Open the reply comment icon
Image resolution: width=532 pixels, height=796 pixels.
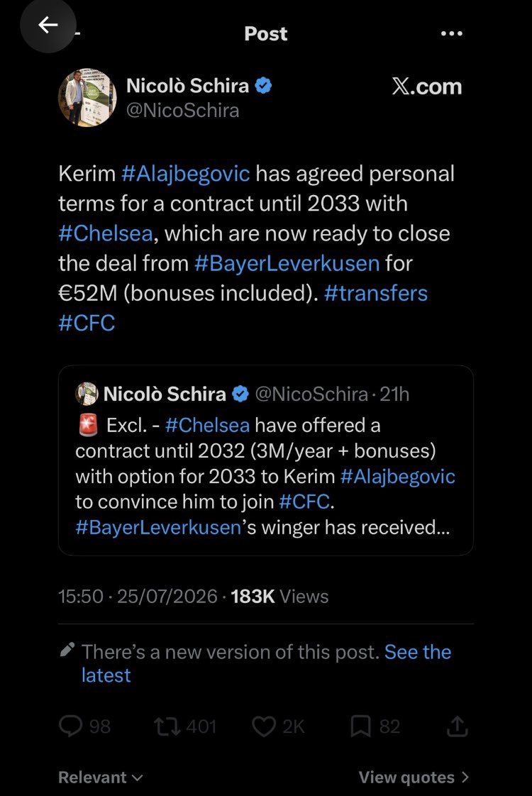(x=70, y=726)
